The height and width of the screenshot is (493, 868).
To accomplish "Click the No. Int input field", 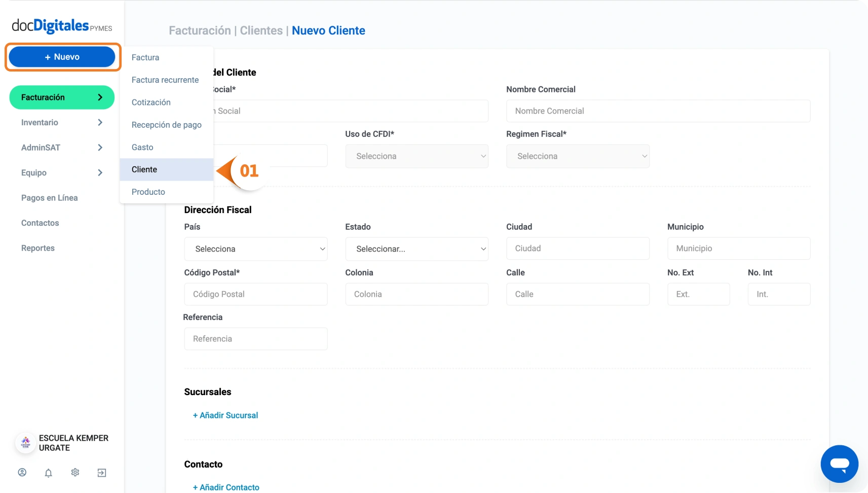I will [x=779, y=294].
